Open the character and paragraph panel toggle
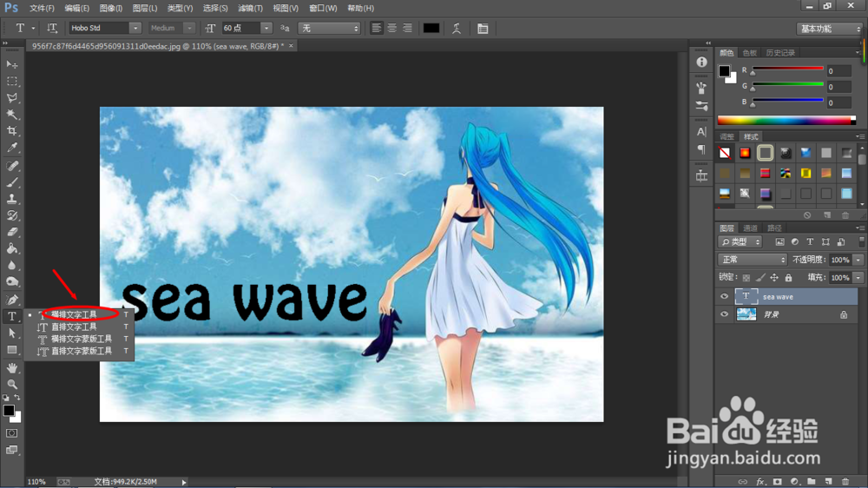This screenshot has height=488, width=868. (x=483, y=29)
